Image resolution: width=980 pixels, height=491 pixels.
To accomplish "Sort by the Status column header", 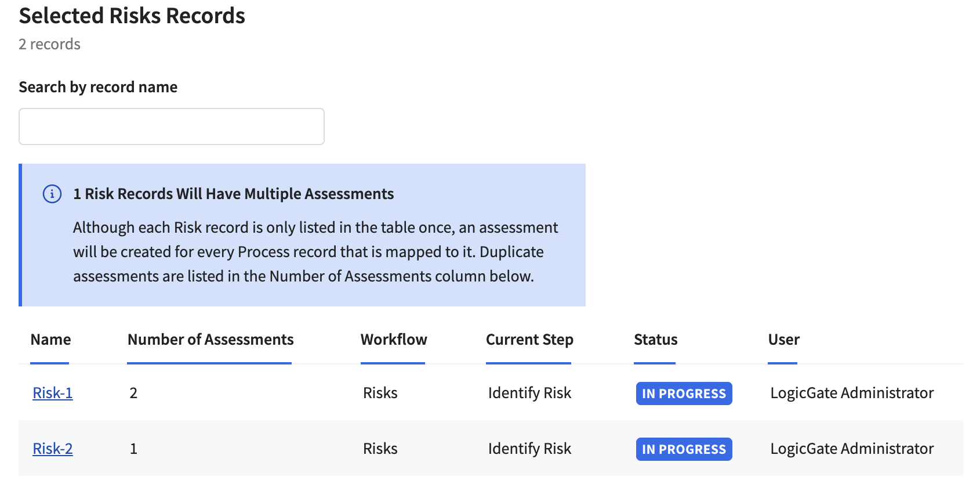I will [655, 340].
